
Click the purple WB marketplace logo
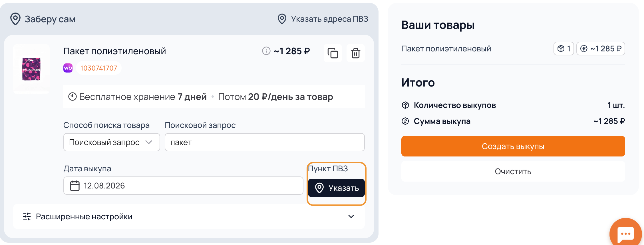pos(68,68)
